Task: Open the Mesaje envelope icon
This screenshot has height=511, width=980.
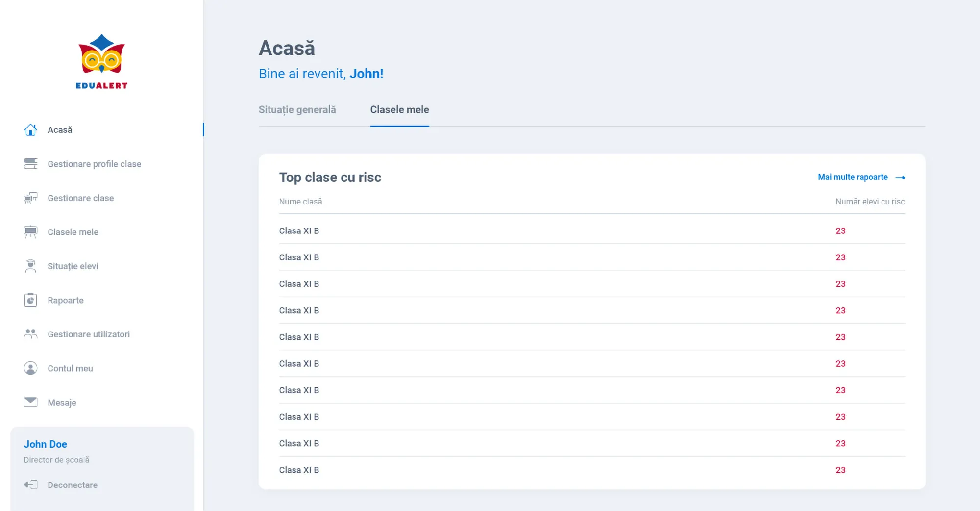Action: pos(30,402)
